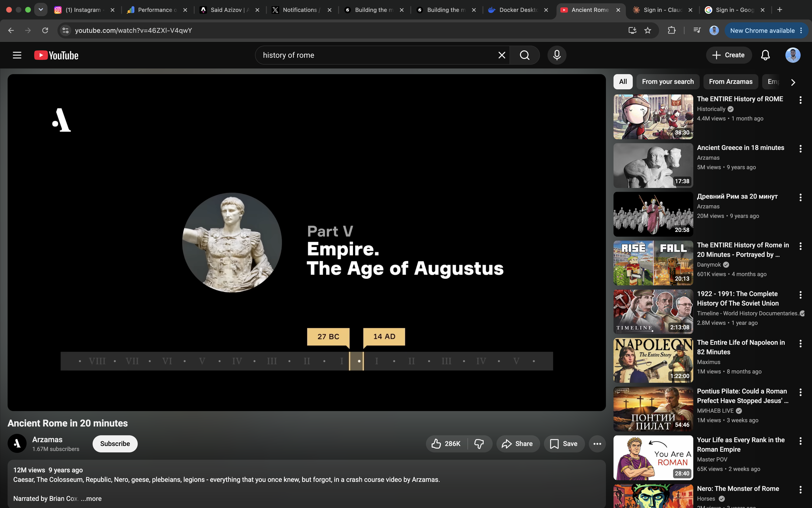Switch to the Notifications X tab
Screen dimensions: 812x508
(x=300, y=10)
